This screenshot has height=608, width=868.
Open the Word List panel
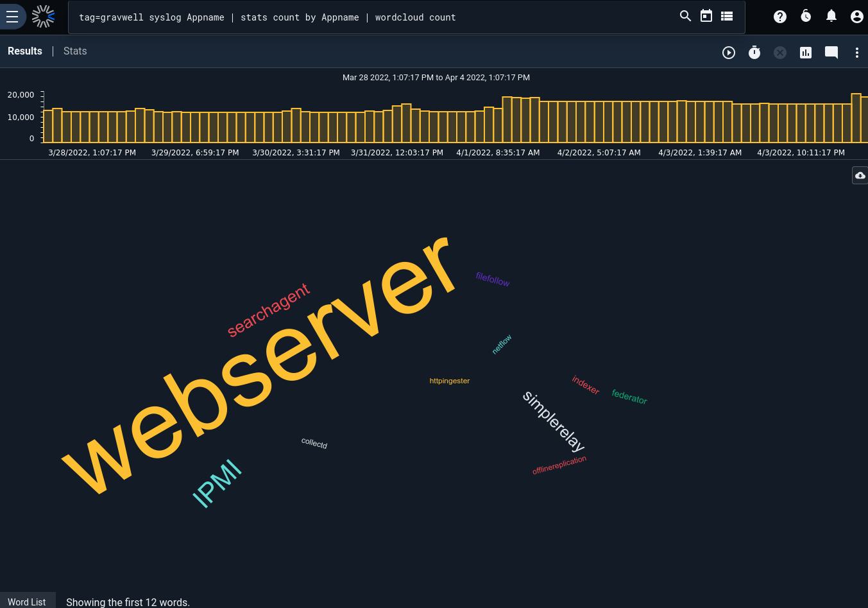(x=27, y=601)
